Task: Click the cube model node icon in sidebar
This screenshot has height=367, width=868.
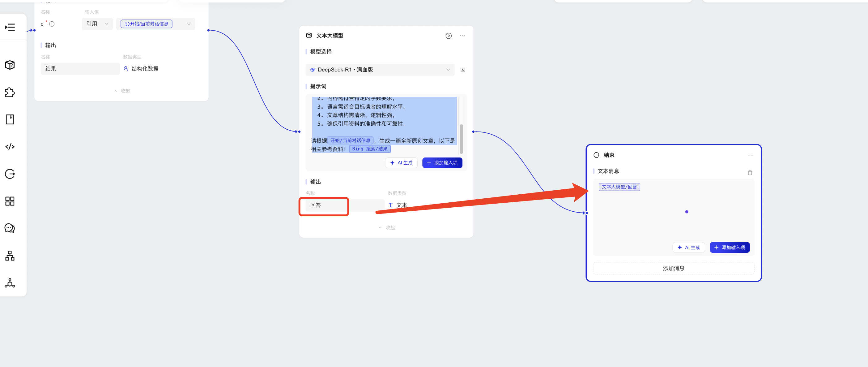Action: point(10,65)
